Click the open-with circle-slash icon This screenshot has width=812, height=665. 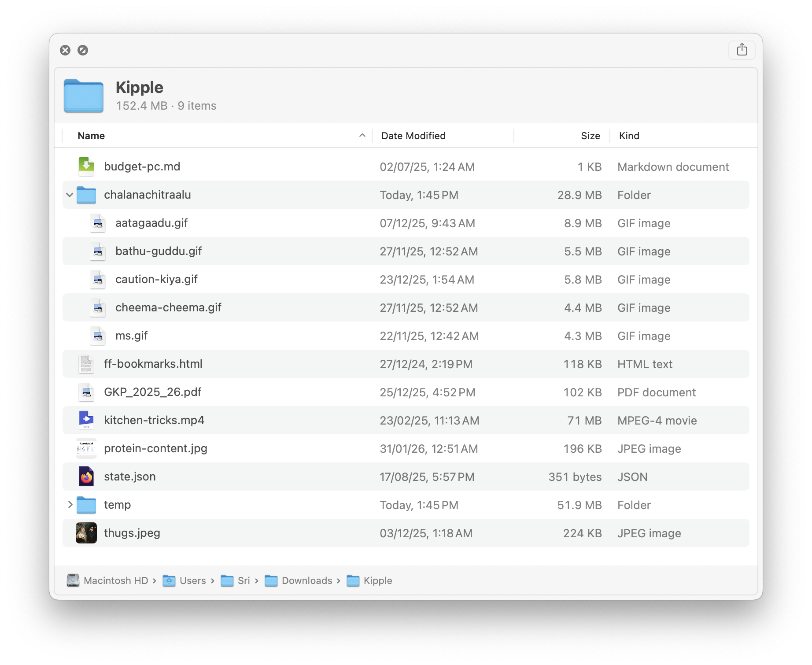pyautogui.click(x=83, y=50)
